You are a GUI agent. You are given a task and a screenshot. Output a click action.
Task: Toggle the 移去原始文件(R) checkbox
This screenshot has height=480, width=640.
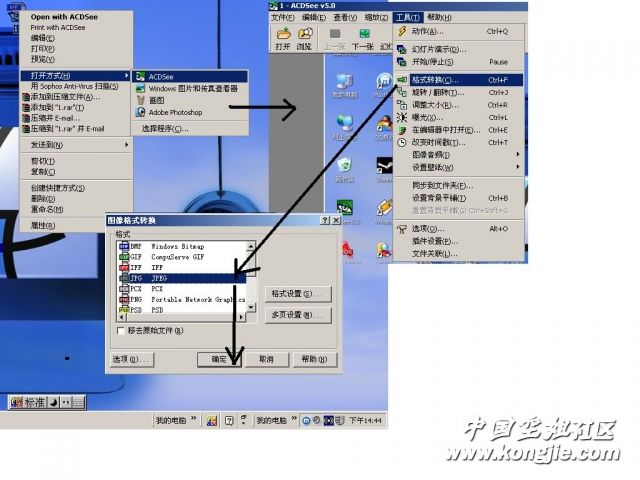click(x=120, y=331)
